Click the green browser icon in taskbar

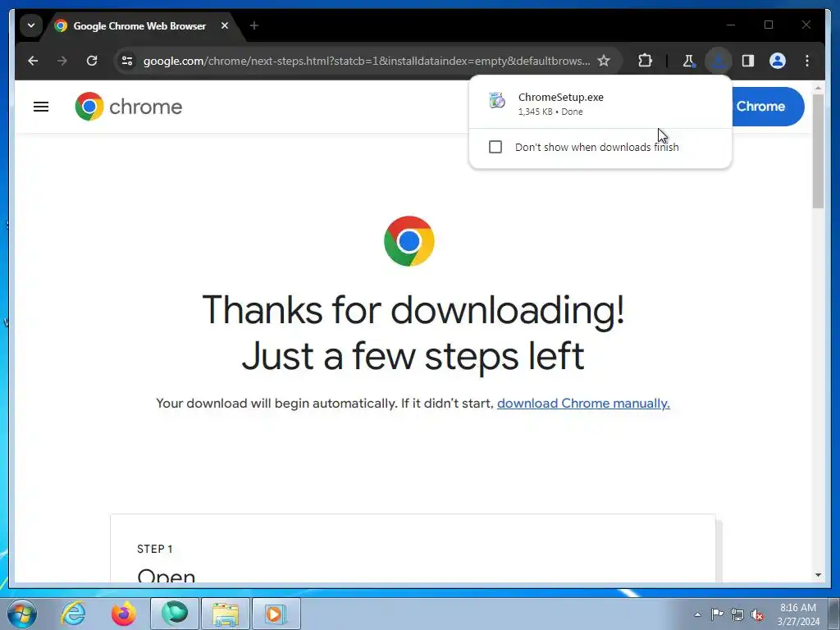click(175, 614)
